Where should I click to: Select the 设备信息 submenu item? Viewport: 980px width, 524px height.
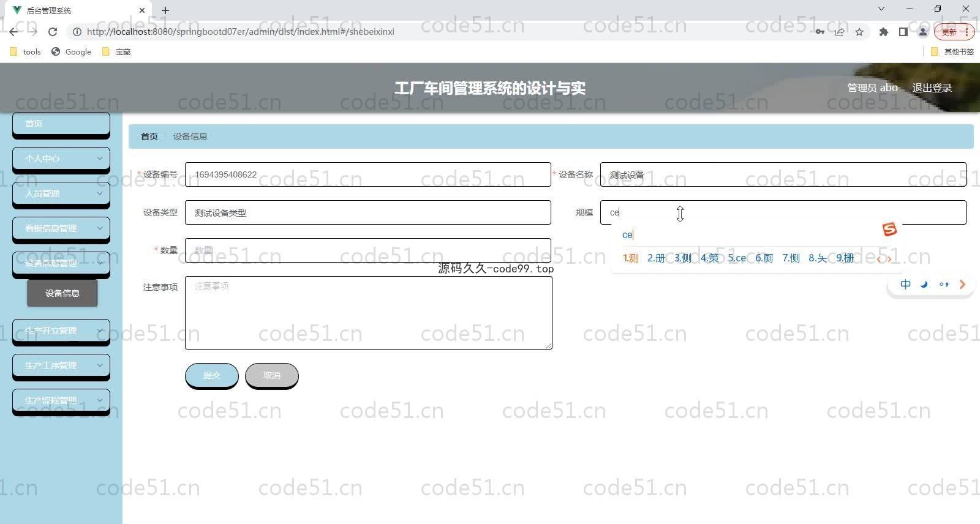coord(62,293)
